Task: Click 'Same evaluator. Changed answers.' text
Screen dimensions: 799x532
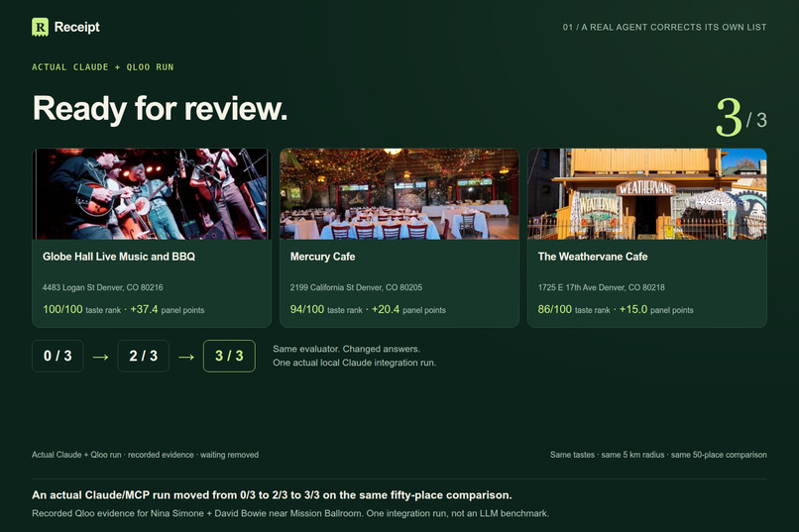Action: [x=347, y=349]
